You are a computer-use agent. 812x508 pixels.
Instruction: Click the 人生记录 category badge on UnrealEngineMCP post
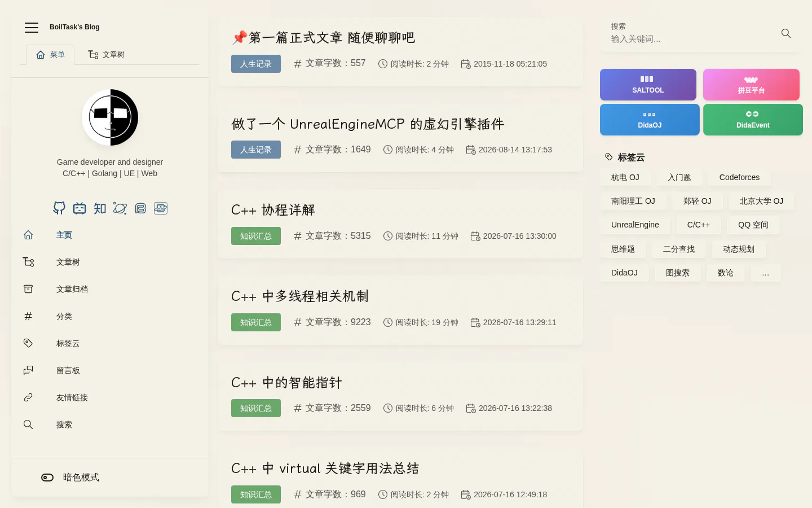click(256, 150)
